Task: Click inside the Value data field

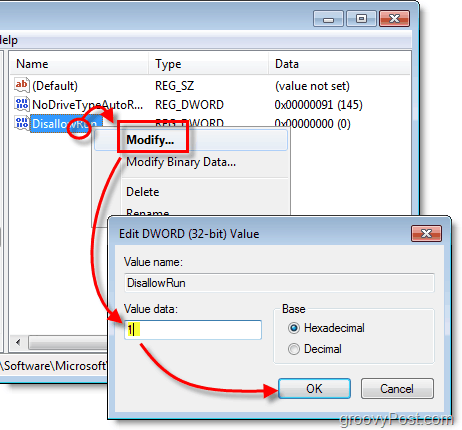Action: [193, 330]
